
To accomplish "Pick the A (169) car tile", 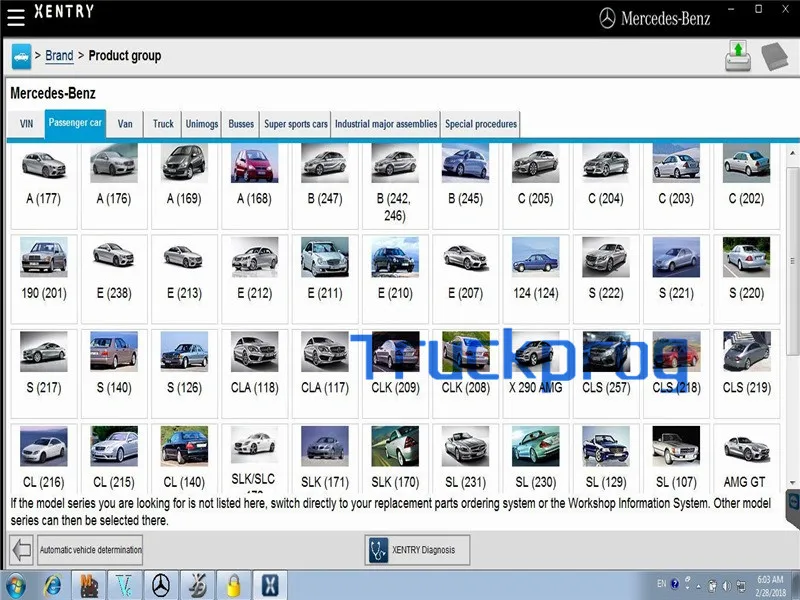I will tap(184, 186).
